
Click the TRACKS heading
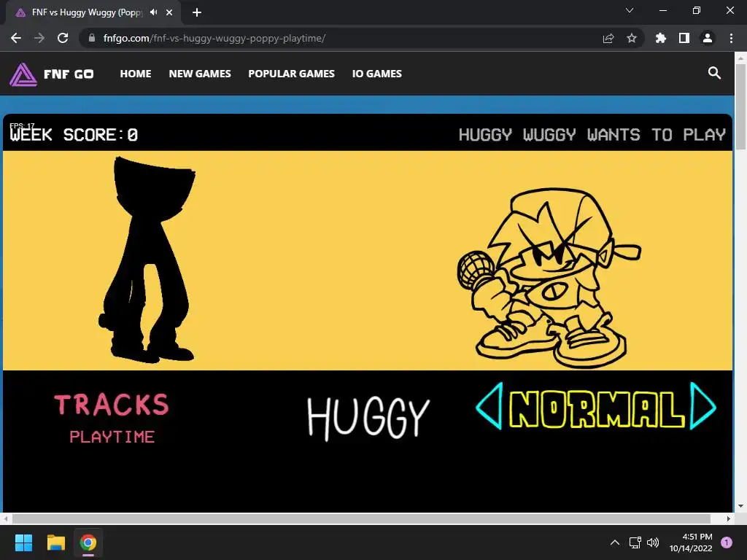click(x=112, y=405)
